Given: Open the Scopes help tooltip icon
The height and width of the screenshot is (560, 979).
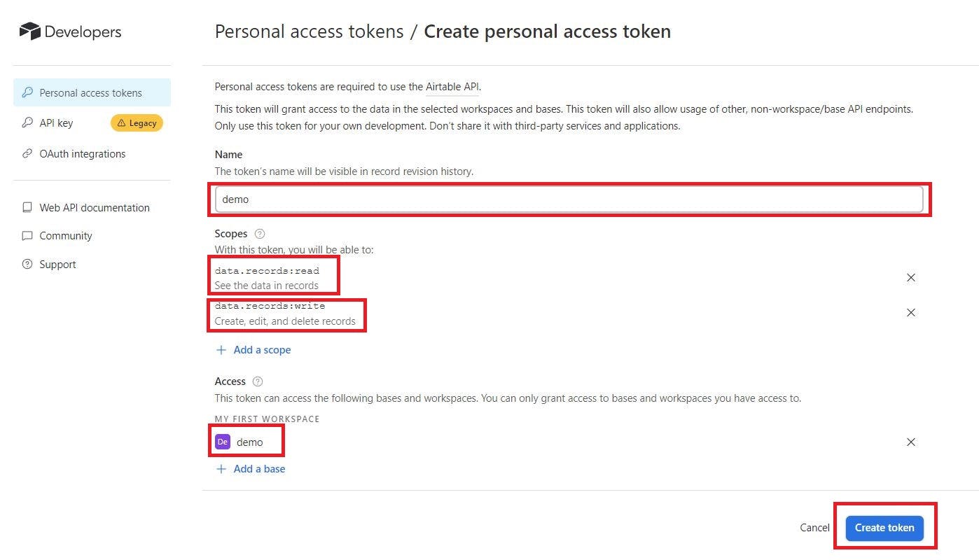Looking at the screenshot, I should coord(258,233).
